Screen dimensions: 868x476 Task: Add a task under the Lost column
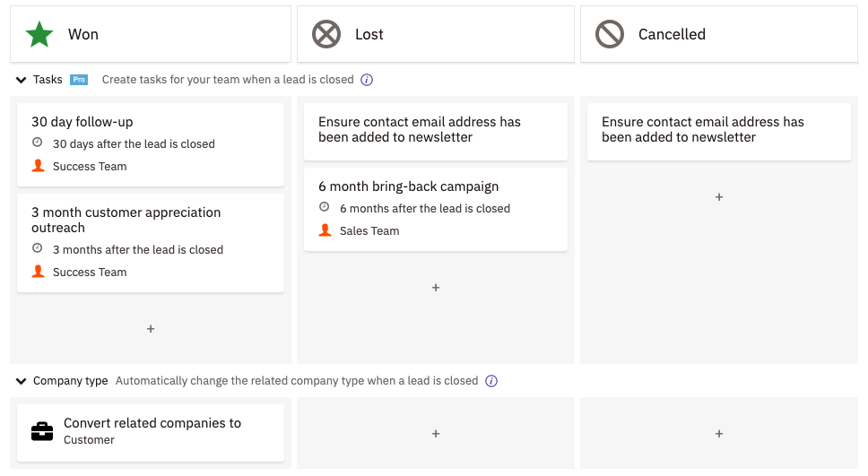point(436,288)
